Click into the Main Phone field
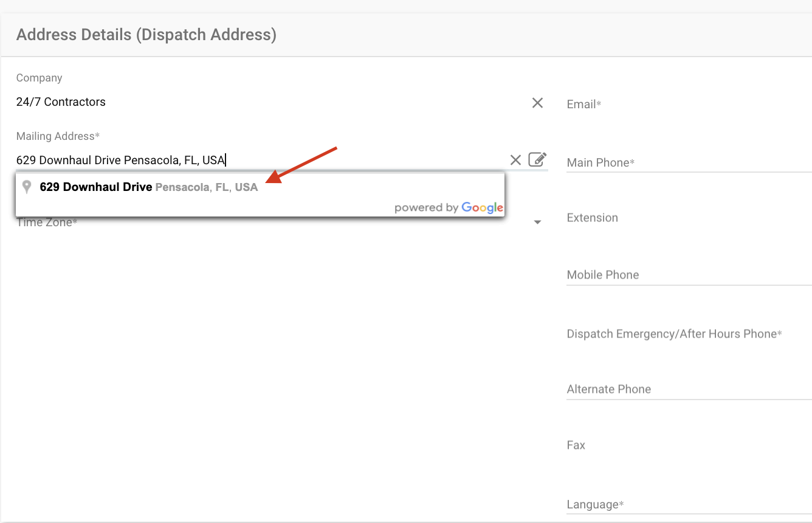The width and height of the screenshot is (812, 523). tap(687, 163)
